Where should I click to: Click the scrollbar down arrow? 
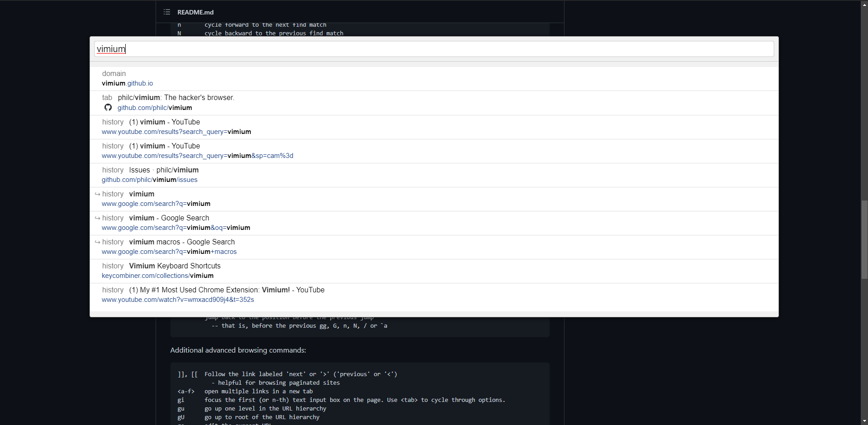[864, 421]
